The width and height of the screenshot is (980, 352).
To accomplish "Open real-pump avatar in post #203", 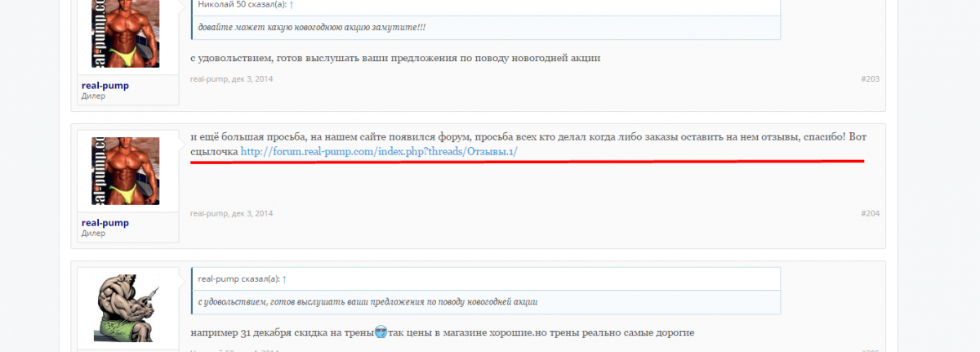I will (125, 33).
